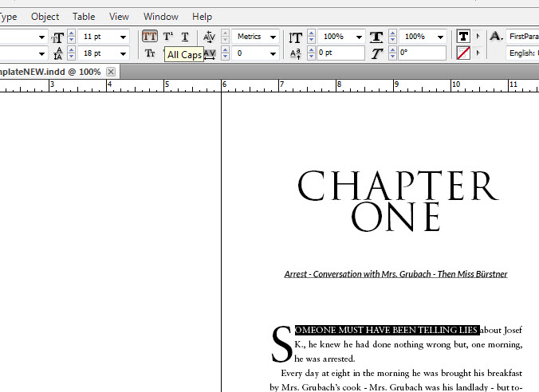539x392 pixels.
Task: Click the baseline shift input field
Action: tap(340, 53)
